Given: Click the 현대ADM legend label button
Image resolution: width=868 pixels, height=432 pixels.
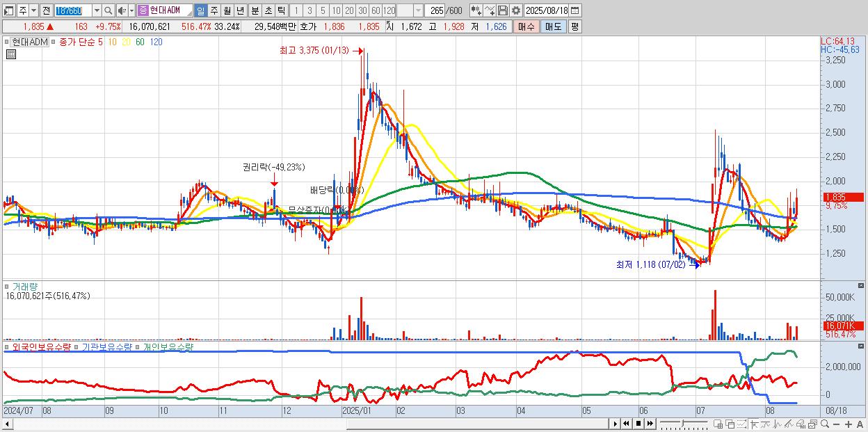Looking at the screenshot, I should click(x=29, y=42).
